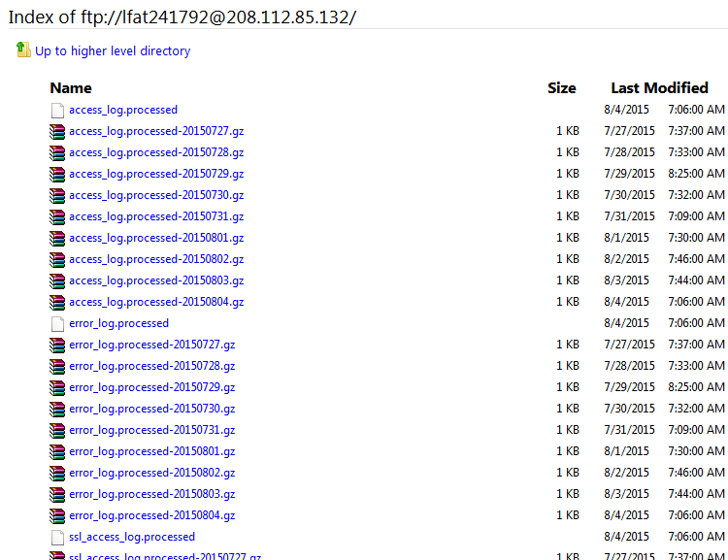The image size is (728, 560).
Task: Click archive icon for error_log.processed-20150728.gz
Action: 57,367
